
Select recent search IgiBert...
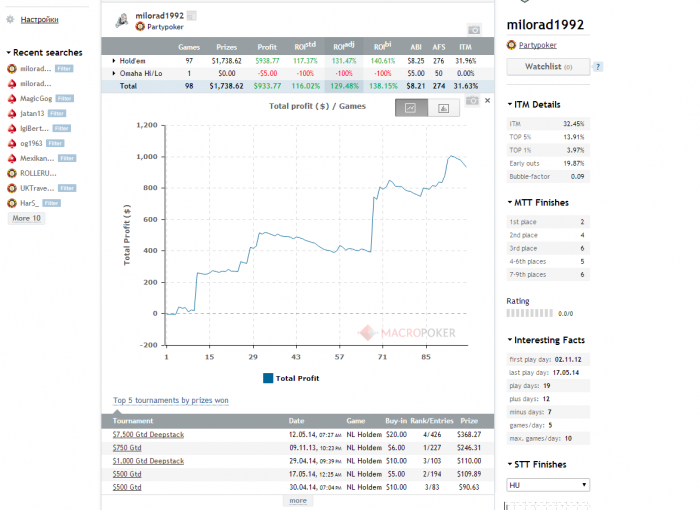pyautogui.click(x=34, y=129)
